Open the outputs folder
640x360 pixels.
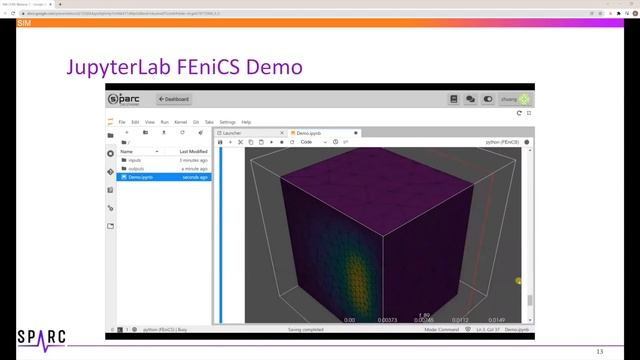164,169
